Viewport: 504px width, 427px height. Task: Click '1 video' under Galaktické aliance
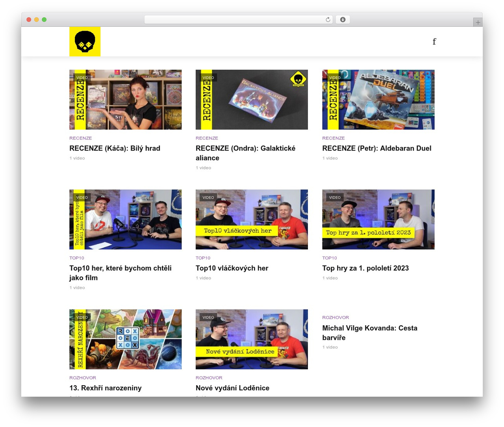(204, 168)
